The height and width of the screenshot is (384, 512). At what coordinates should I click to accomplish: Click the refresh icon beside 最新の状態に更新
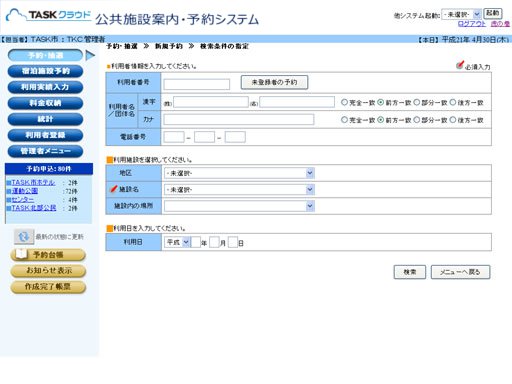point(24,237)
